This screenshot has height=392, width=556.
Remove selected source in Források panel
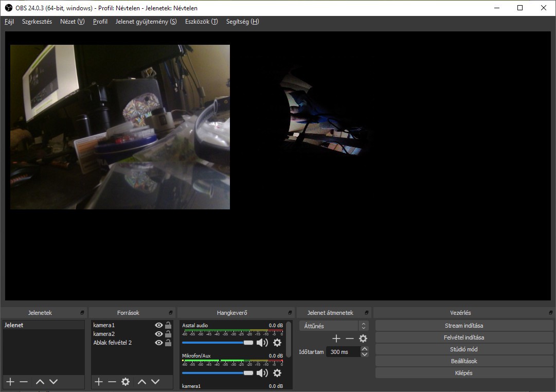click(x=112, y=382)
